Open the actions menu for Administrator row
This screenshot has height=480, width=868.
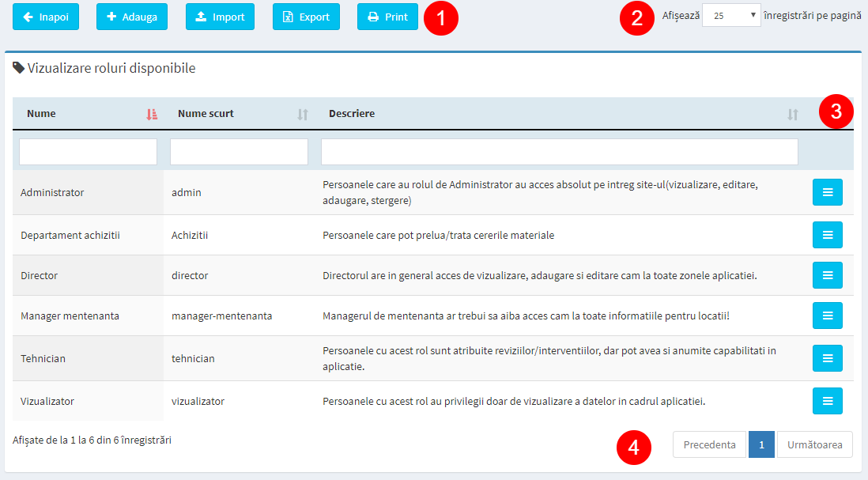(828, 192)
